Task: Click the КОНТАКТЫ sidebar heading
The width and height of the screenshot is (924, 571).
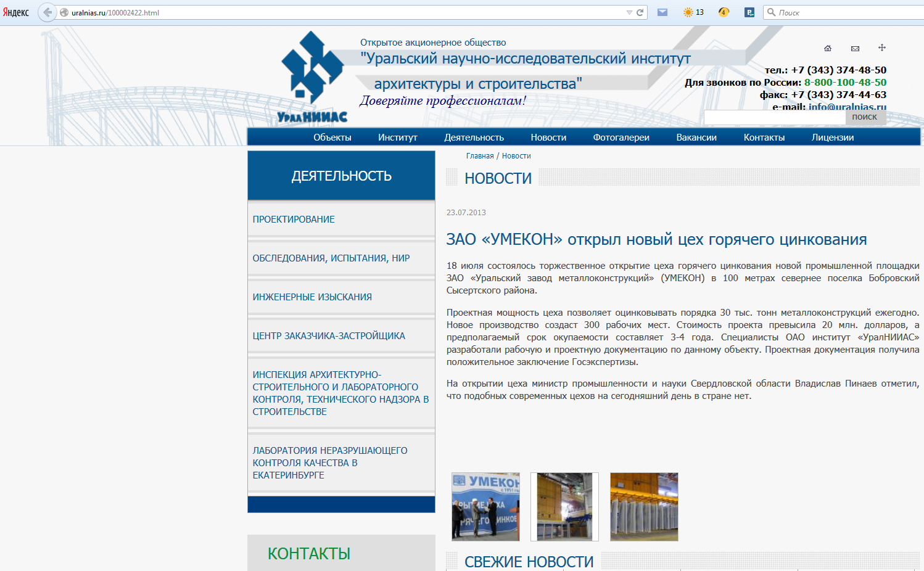Action: click(309, 554)
